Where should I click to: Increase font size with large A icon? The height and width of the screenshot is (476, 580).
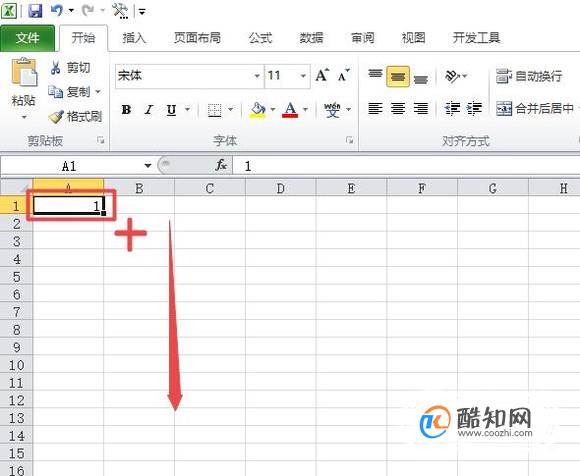[x=322, y=75]
